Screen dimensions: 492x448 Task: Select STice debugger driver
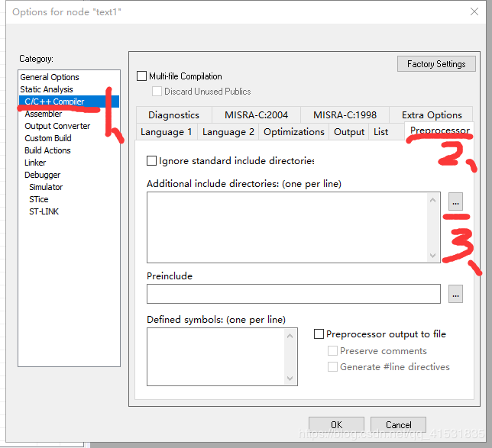coord(39,199)
